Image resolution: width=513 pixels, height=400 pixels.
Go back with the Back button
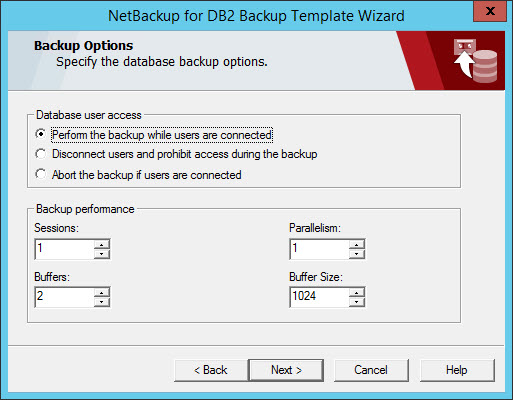(x=211, y=370)
